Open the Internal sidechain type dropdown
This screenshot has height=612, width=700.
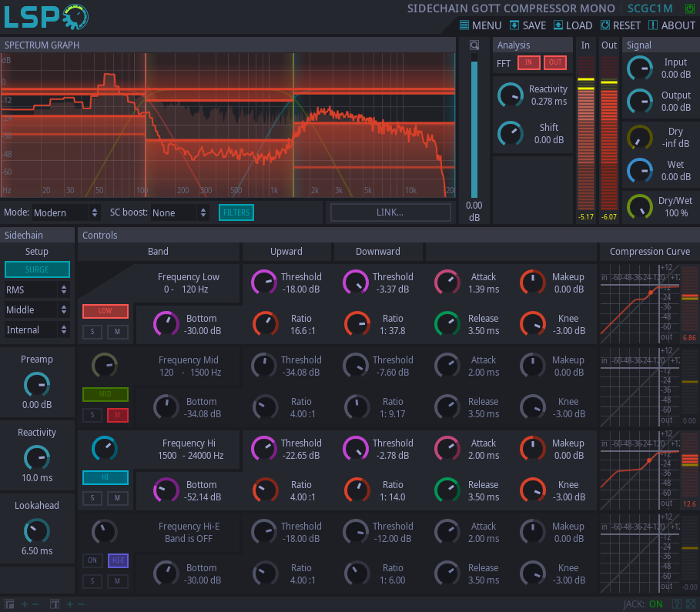37,330
